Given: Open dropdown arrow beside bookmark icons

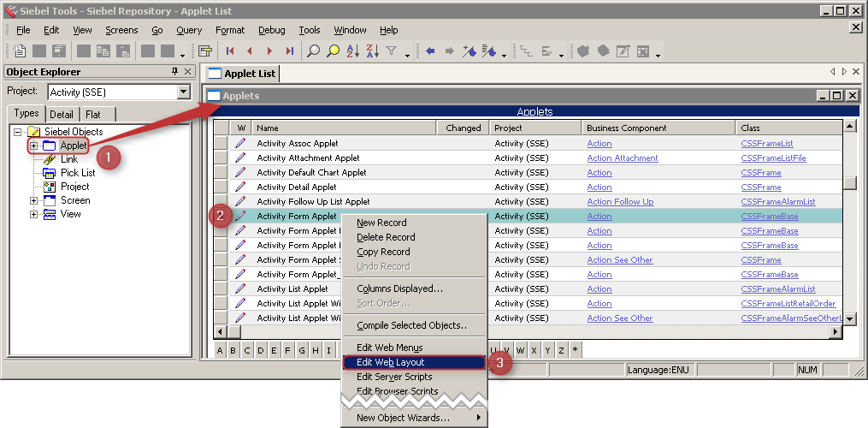Looking at the screenshot, I should coord(504,55).
